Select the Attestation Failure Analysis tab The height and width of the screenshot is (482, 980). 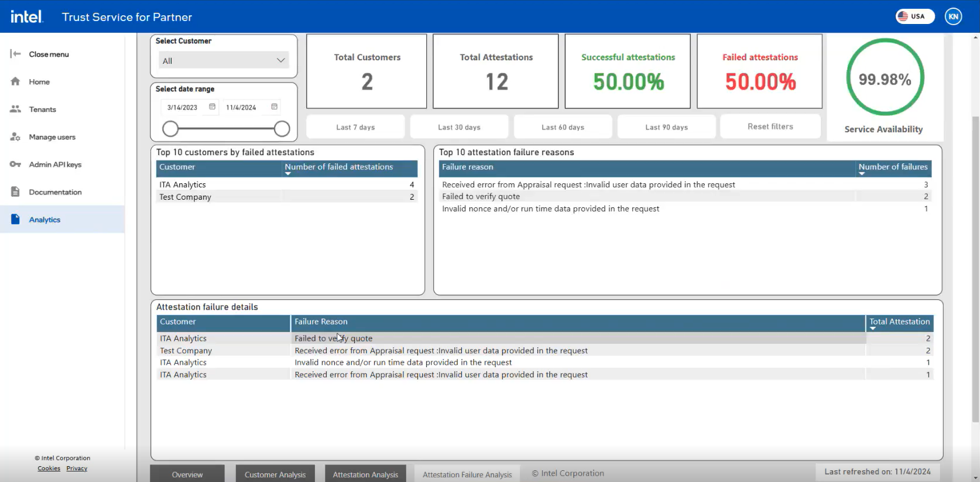(467, 474)
